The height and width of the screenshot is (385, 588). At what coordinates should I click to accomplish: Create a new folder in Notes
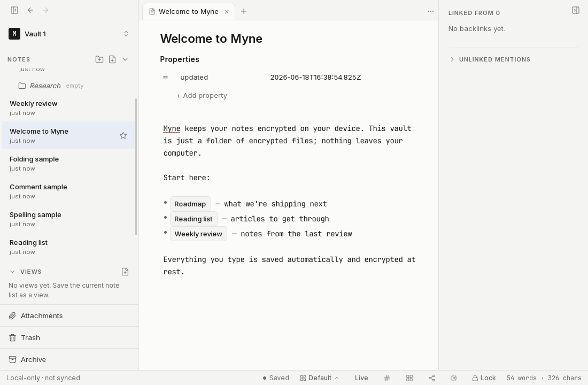(x=99, y=59)
